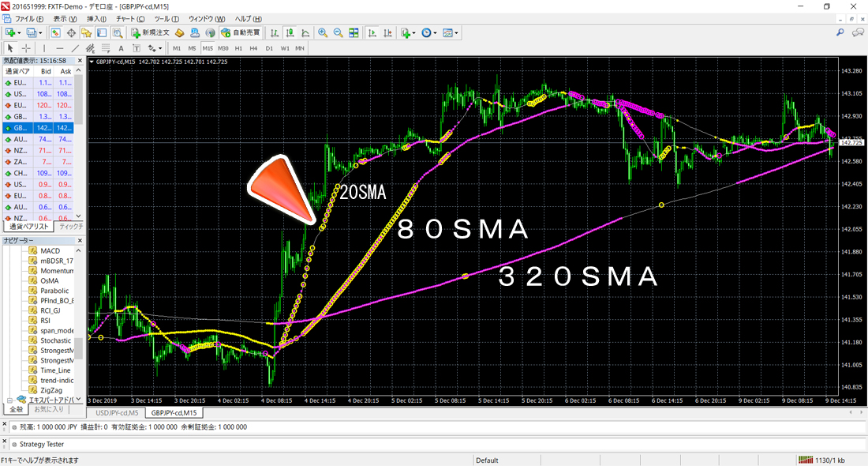The image size is (868, 466).
Task: Select the USDJPY-cd,M5 chart tab
Action: (116, 413)
